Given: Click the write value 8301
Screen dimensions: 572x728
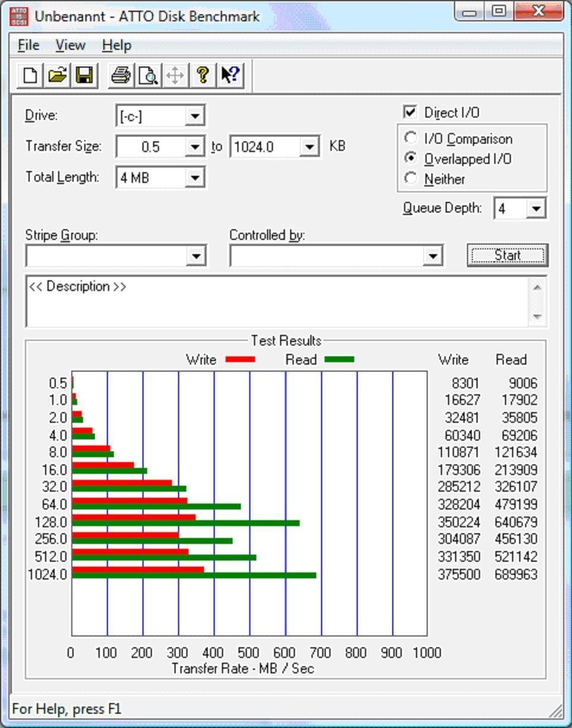Looking at the screenshot, I should (465, 384).
